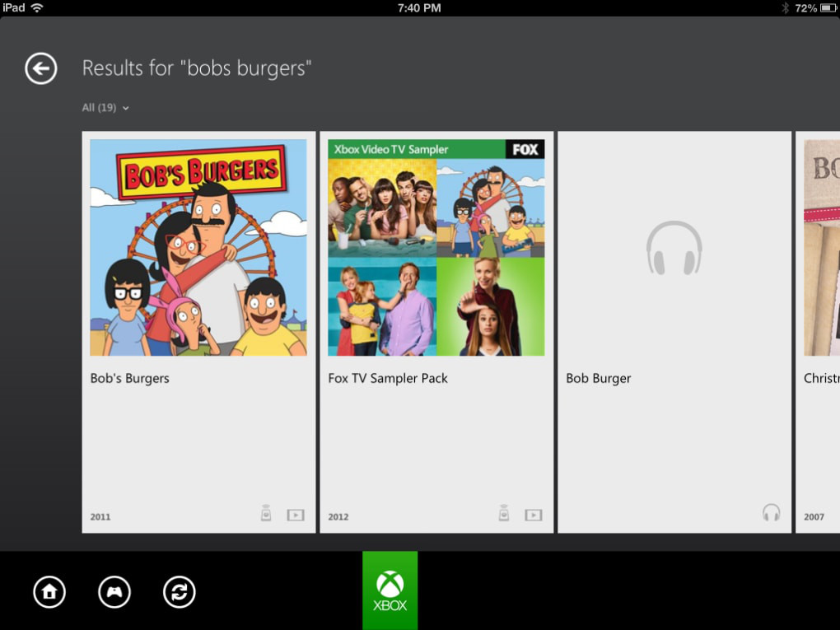Select the Bob Burger title text

[x=599, y=378]
